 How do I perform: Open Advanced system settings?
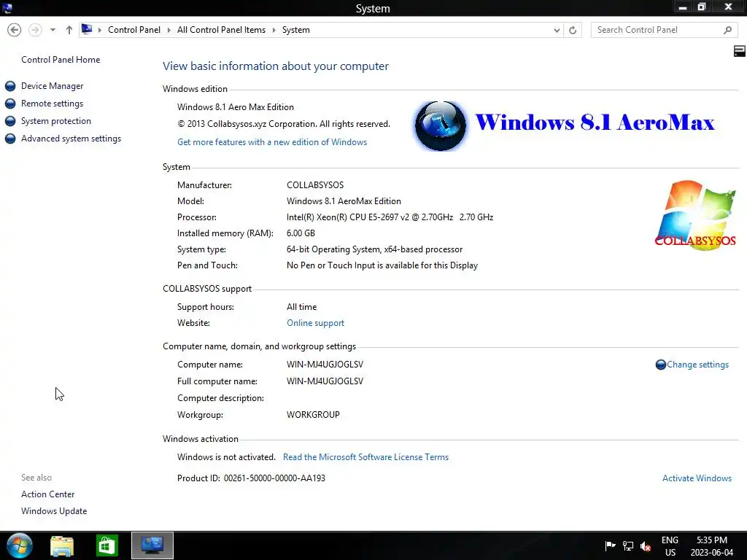coord(71,139)
